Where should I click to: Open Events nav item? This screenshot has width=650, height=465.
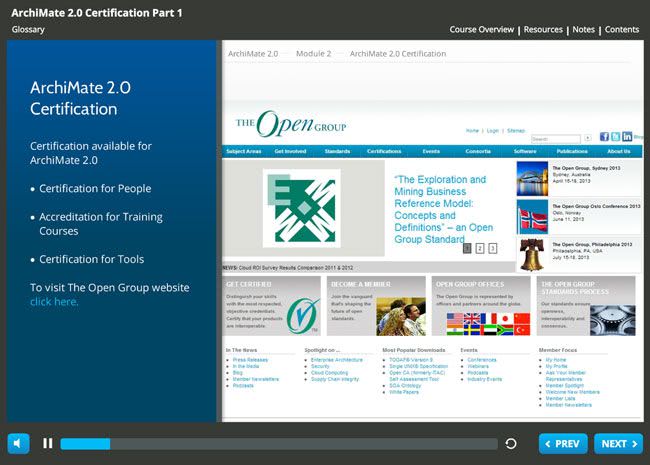tap(431, 151)
